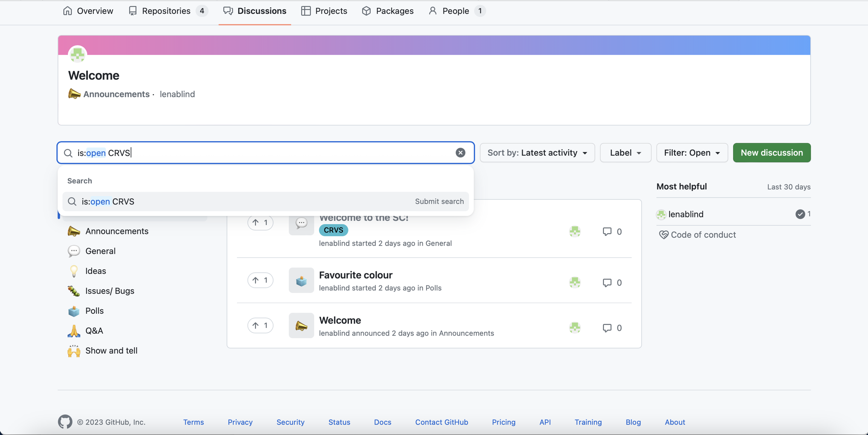Viewport: 868px width, 435px height.
Task: Switch to the Repositories tab
Action: coord(167,11)
